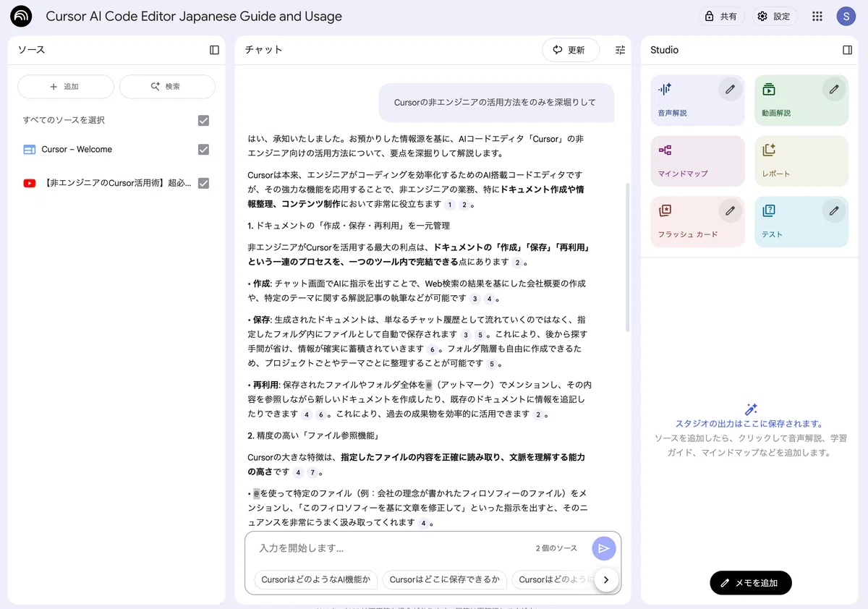868x609 pixels.
Task: Click the 更新 refresh button
Action: click(x=571, y=50)
